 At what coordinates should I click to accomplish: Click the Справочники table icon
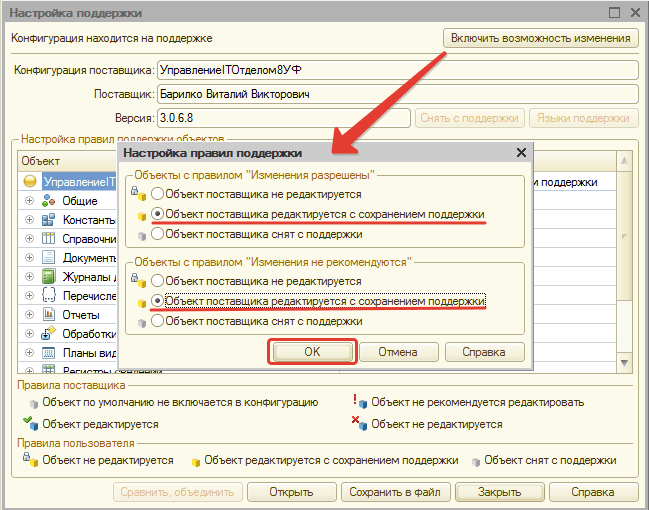click(x=48, y=239)
